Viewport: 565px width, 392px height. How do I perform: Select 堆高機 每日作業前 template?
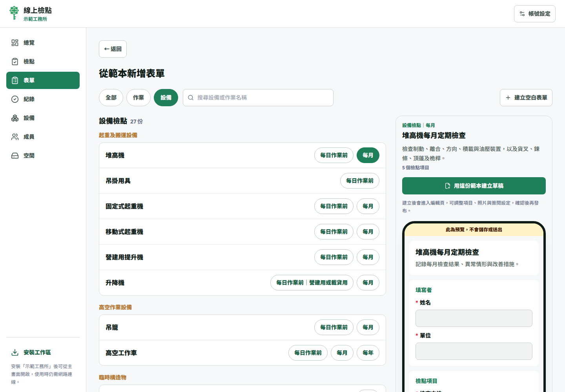pyautogui.click(x=334, y=155)
